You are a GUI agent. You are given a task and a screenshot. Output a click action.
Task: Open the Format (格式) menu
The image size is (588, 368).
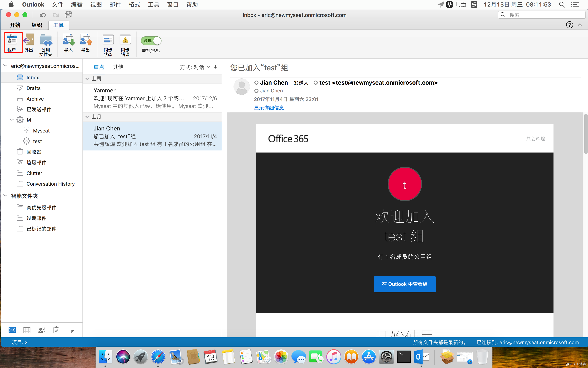[x=134, y=4]
